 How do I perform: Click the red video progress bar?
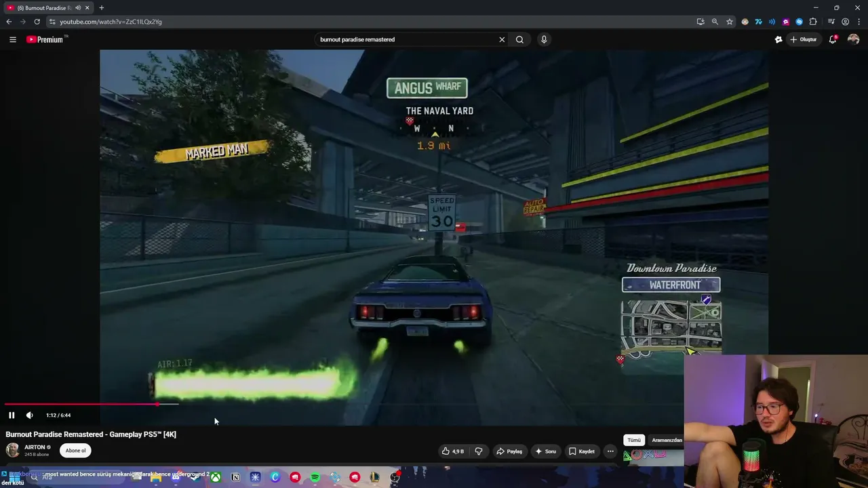click(x=81, y=405)
